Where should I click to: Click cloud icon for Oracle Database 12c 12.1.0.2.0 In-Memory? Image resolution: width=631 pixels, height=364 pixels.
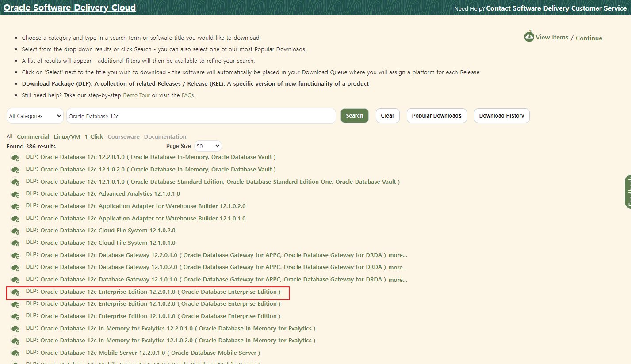tap(15, 170)
